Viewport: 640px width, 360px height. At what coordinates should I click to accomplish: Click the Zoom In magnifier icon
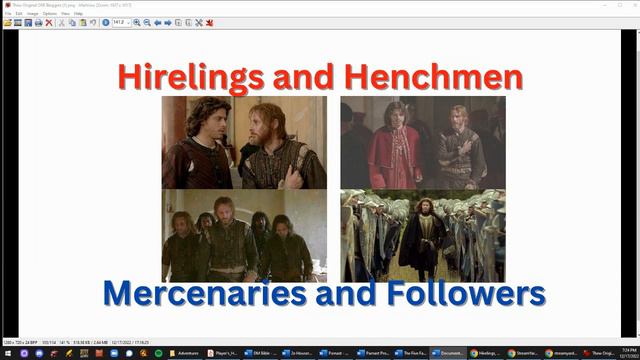(137, 23)
